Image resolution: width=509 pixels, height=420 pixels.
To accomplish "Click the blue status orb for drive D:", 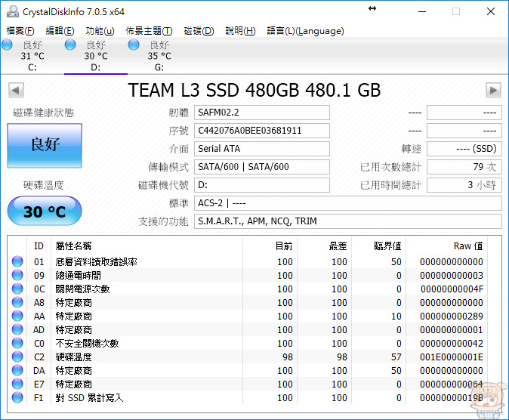I will tap(70, 45).
